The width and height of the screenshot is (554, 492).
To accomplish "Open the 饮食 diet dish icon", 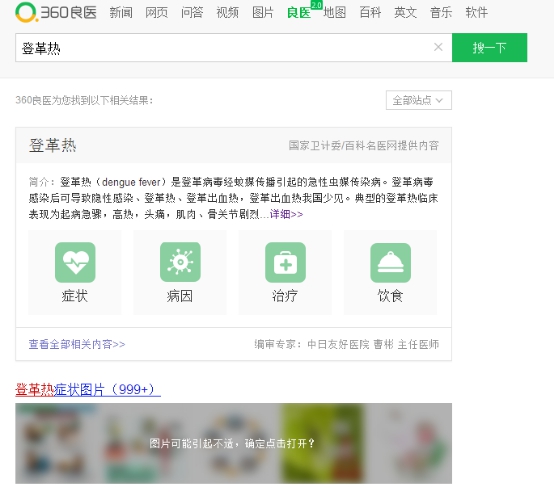I will pyautogui.click(x=390, y=262).
